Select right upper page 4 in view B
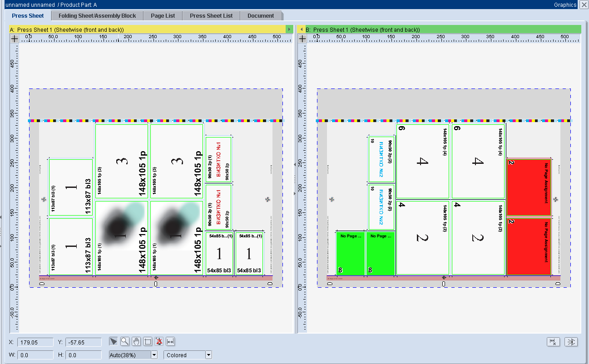 [478, 161]
